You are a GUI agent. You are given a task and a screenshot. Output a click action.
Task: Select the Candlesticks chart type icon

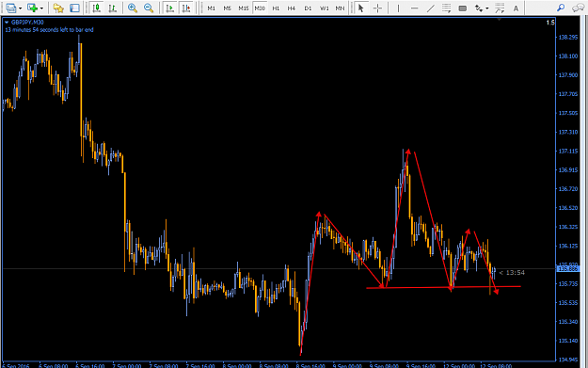click(x=97, y=8)
